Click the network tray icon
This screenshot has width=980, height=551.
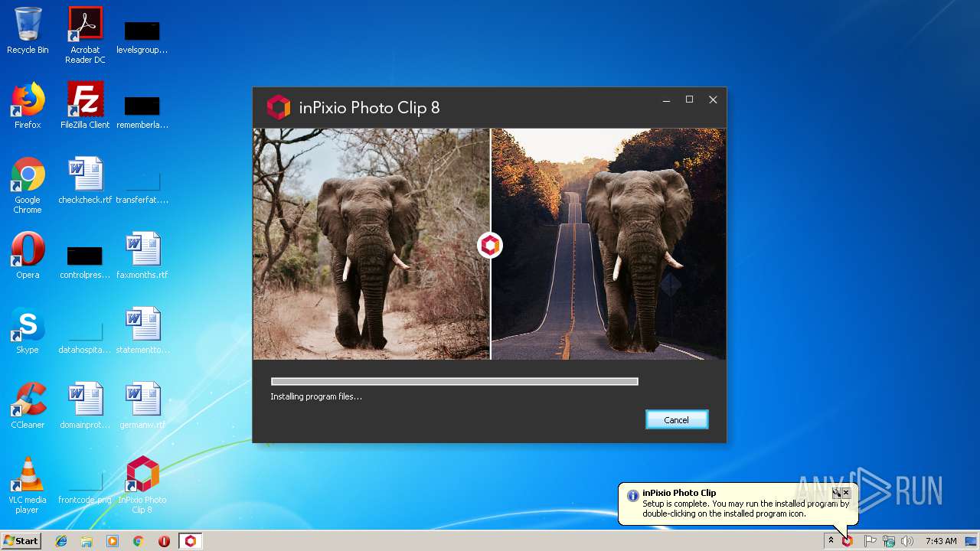(888, 541)
